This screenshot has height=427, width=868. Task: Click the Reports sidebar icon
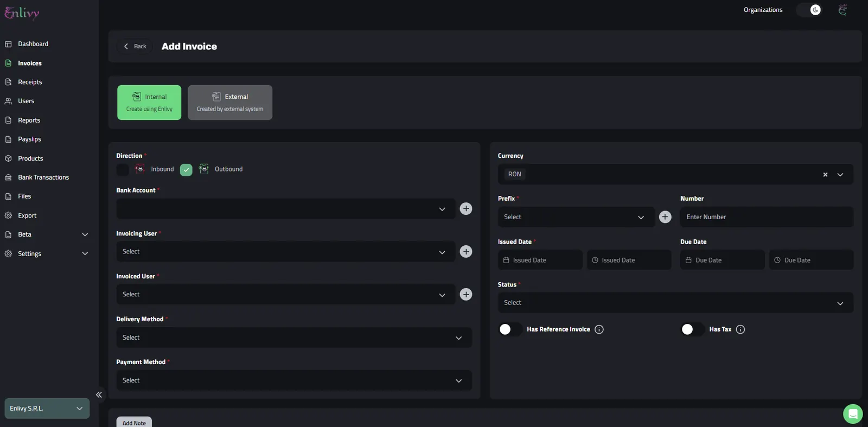click(8, 120)
